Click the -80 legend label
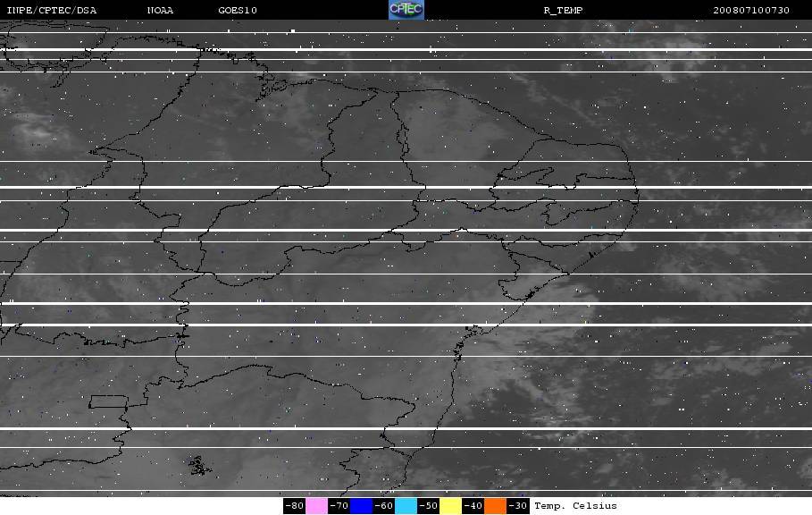The image size is (812, 515). 294,506
